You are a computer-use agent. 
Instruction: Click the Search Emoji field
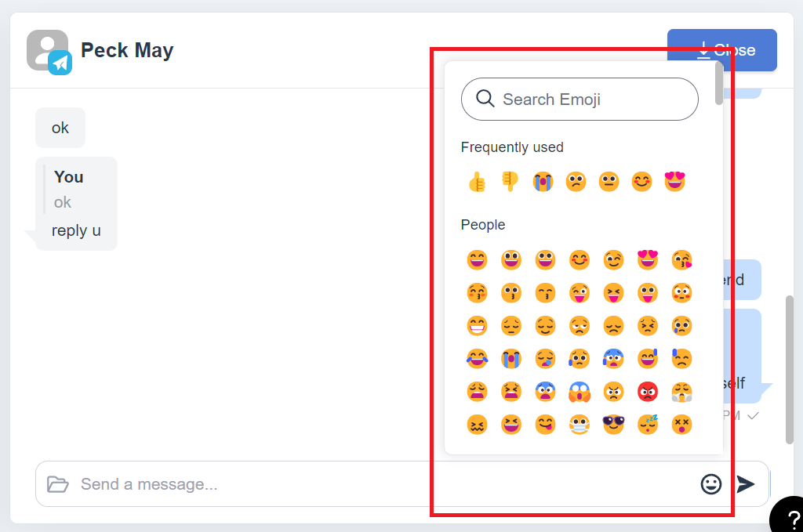580,100
